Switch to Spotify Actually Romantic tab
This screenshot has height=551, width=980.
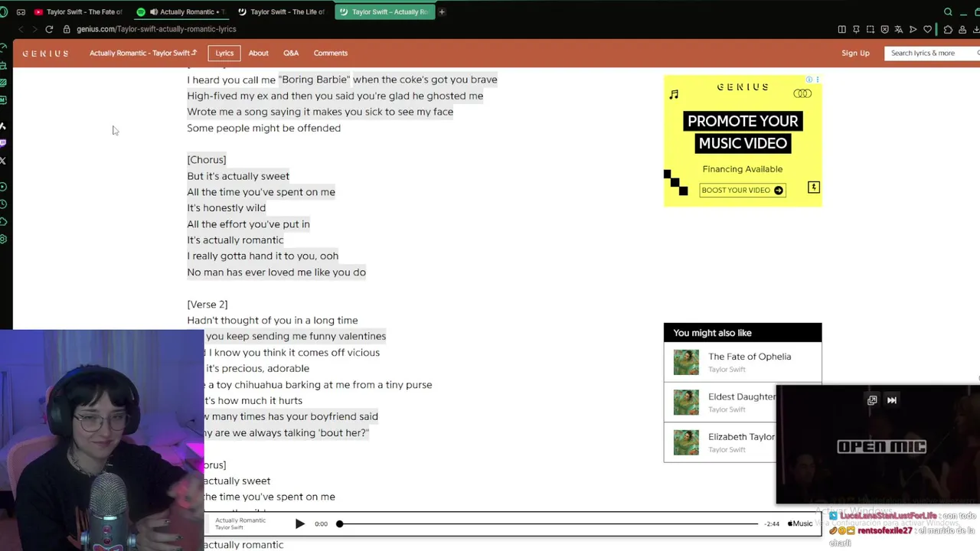click(x=182, y=11)
